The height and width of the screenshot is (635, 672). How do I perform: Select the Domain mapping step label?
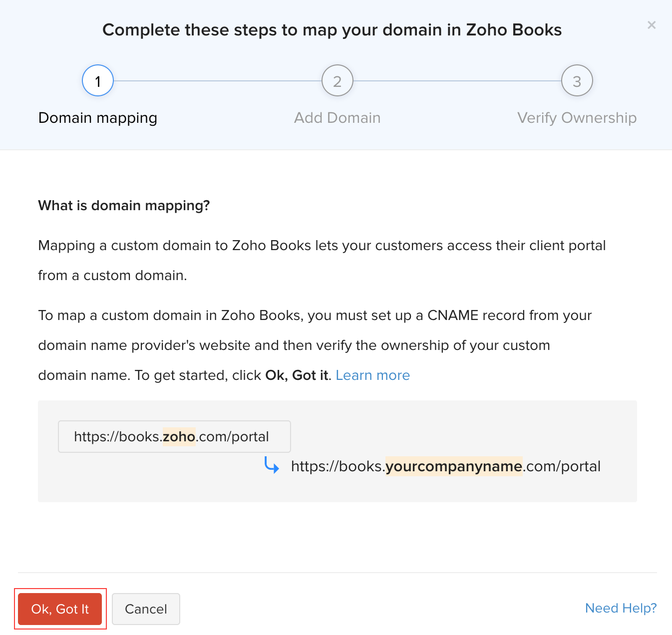tap(97, 118)
